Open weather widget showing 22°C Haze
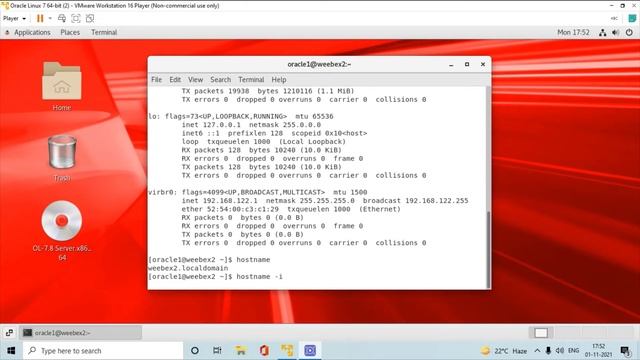This screenshot has width=640, height=360. pyautogui.click(x=504, y=351)
